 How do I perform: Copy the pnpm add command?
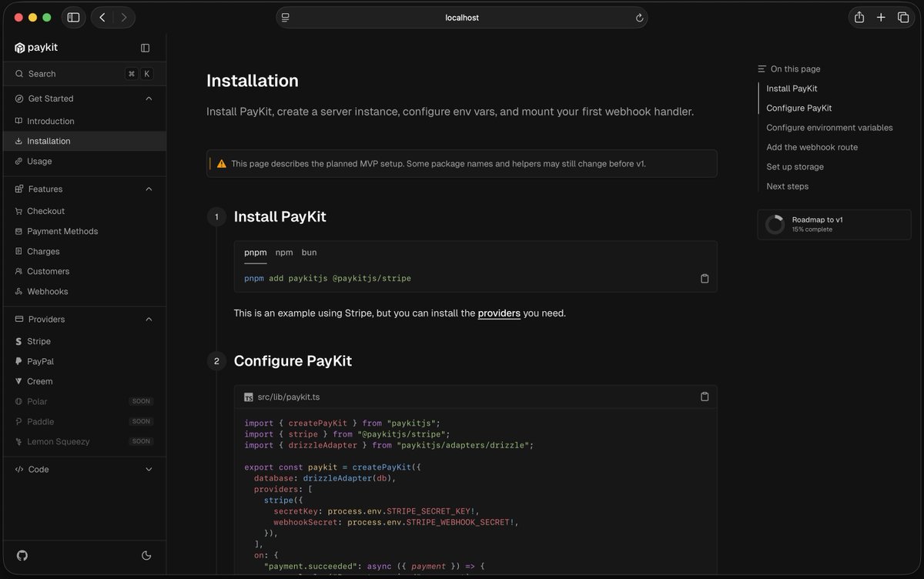click(x=705, y=278)
